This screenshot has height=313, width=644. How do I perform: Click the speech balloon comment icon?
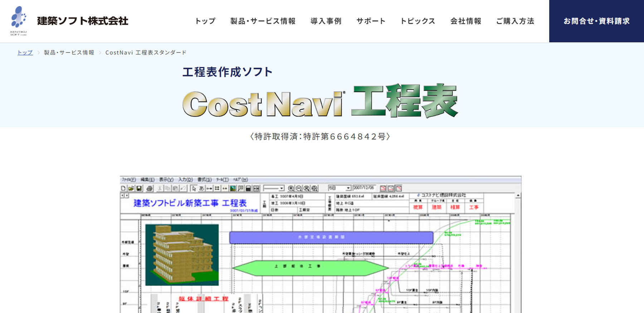tap(240, 188)
